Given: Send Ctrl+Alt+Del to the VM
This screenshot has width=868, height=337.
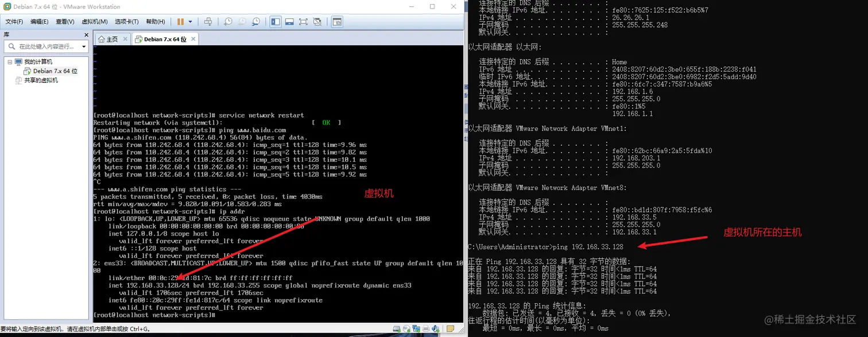Looking at the screenshot, I should [x=208, y=22].
